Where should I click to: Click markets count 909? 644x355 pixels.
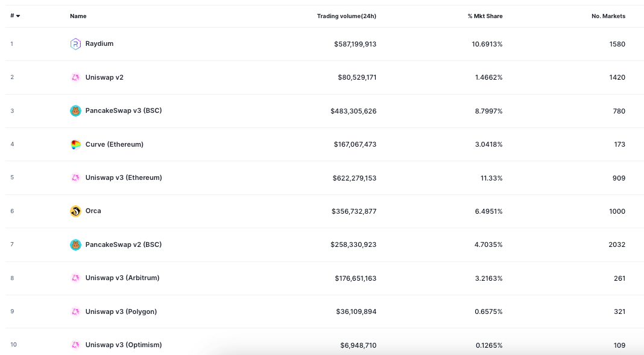(619, 178)
